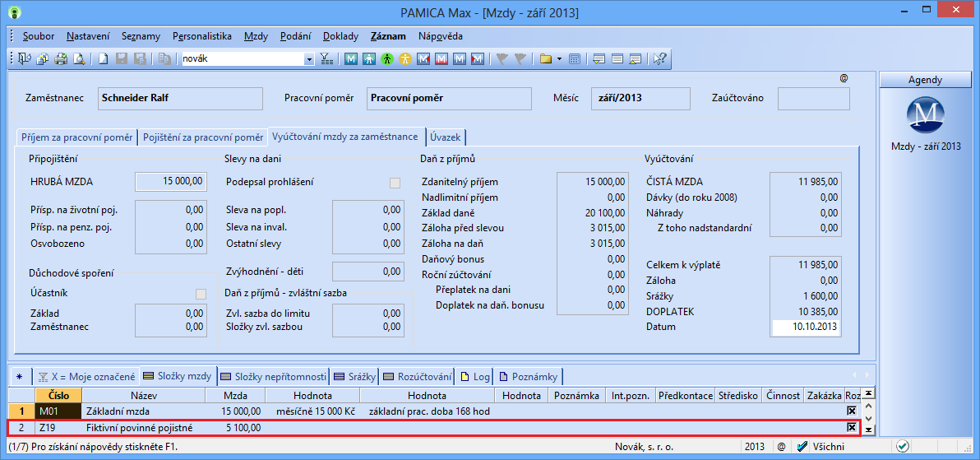Sort by the Název column header

click(143, 396)
